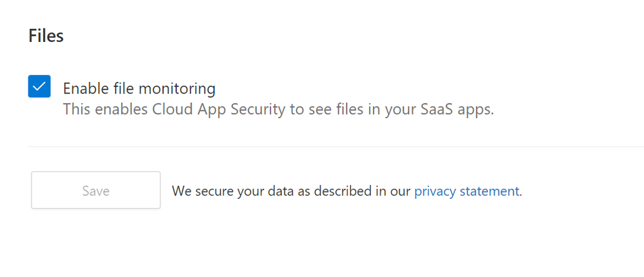The width and height of the screenshot is (644, 277).
Task: Follow the blue "privacy statement" hyperlink
Action: [467, 191]
